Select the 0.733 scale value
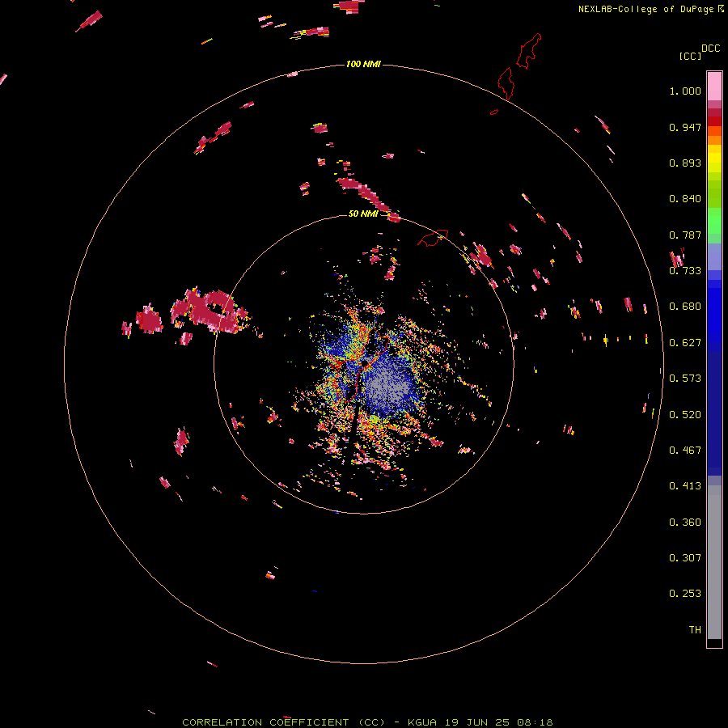 click(685, 271)
